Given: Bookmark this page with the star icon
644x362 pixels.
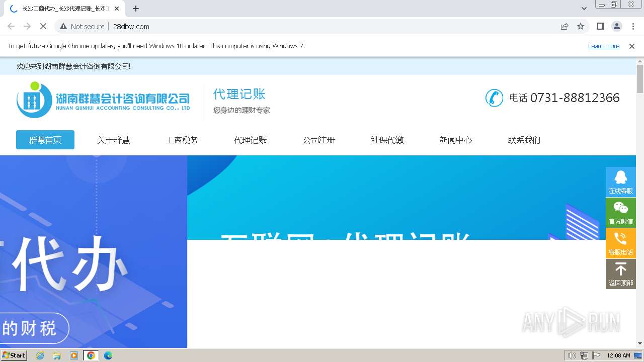Looking at the screenshot, I should [x=581, y=26].
